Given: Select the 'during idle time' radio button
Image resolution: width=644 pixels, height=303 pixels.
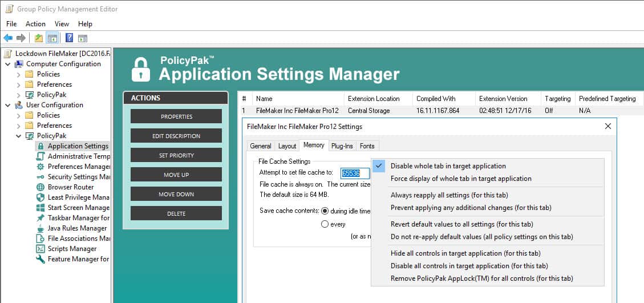Looking at the screenshot, I should (x=325, y=211).
